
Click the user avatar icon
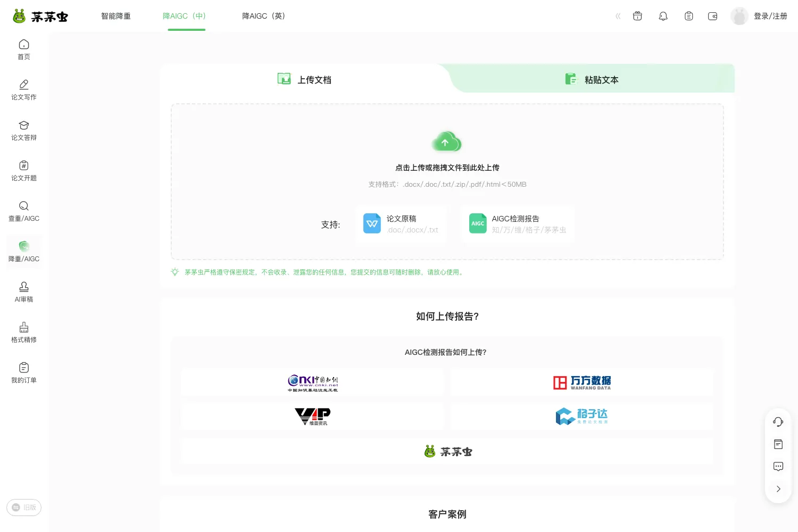739,16
